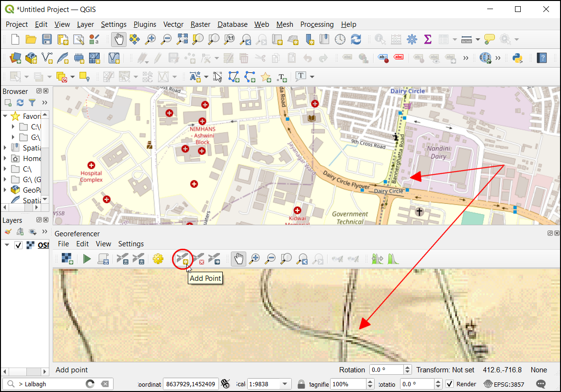561x392 pixels.
Task: Open the Georeferencer Settings menu
Action: coord(131,244)
